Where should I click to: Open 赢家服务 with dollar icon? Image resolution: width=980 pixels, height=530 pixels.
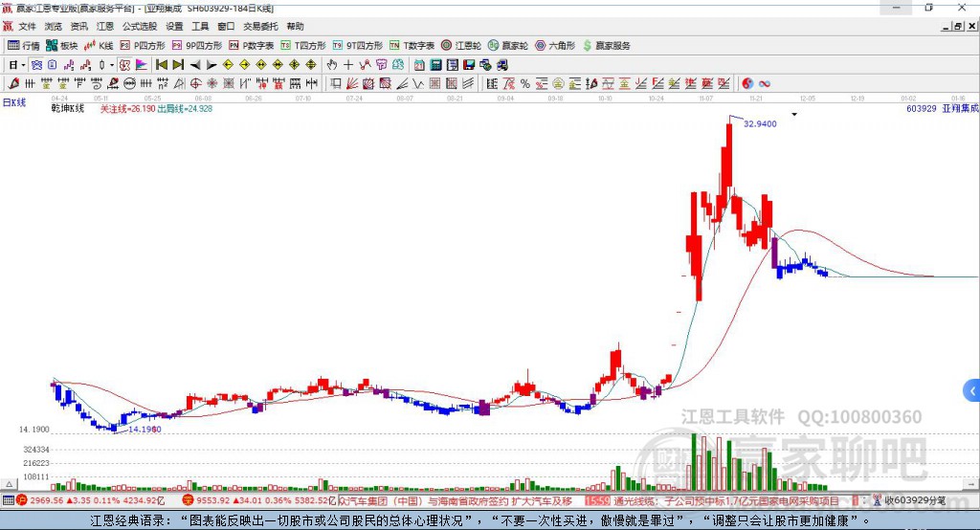pos(606,46)
